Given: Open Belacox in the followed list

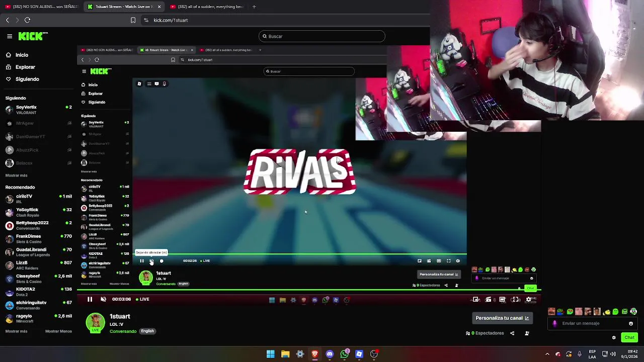Looking at the screenshot, I should click(x=38, y=163).
